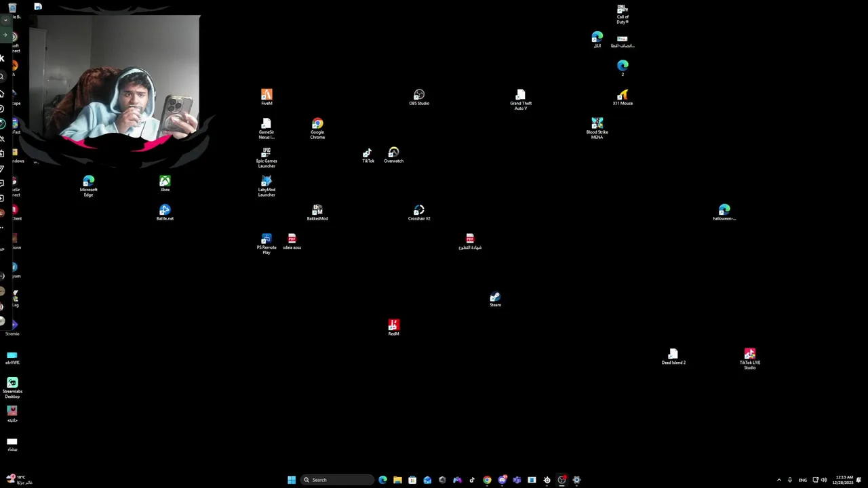Image resolution: width=868 pixels, height=488 pixels.
Task: Open the notification bell icon
Action: tap(859, 480)
